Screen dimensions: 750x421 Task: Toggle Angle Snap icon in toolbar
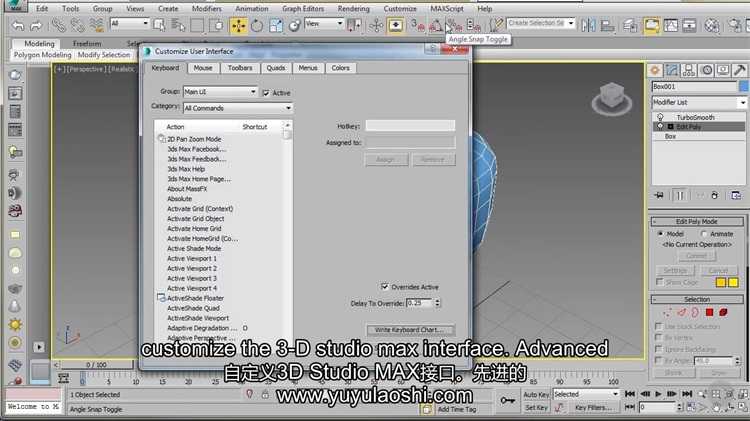click(435, 25)
